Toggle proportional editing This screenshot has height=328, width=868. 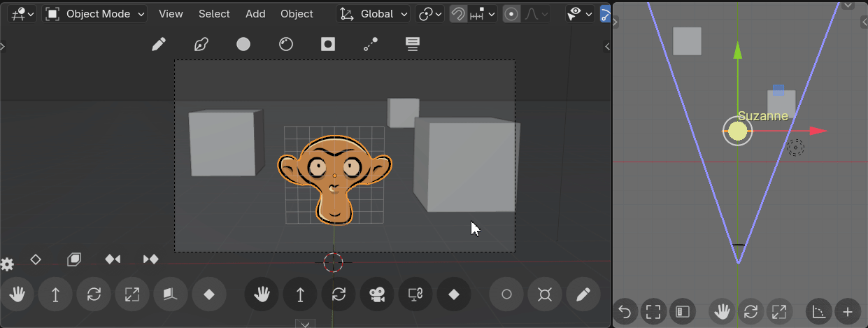(512, 14)
